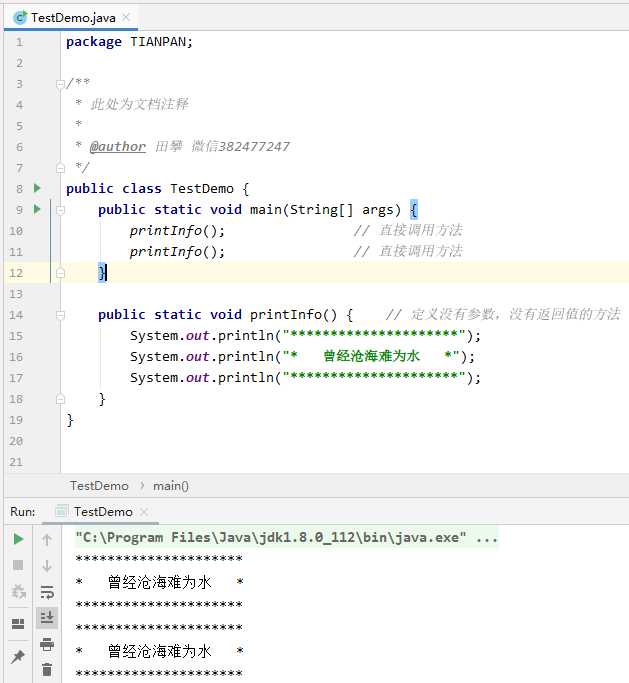Click the Chinese string literal on line 16

(x=371, y=356)
